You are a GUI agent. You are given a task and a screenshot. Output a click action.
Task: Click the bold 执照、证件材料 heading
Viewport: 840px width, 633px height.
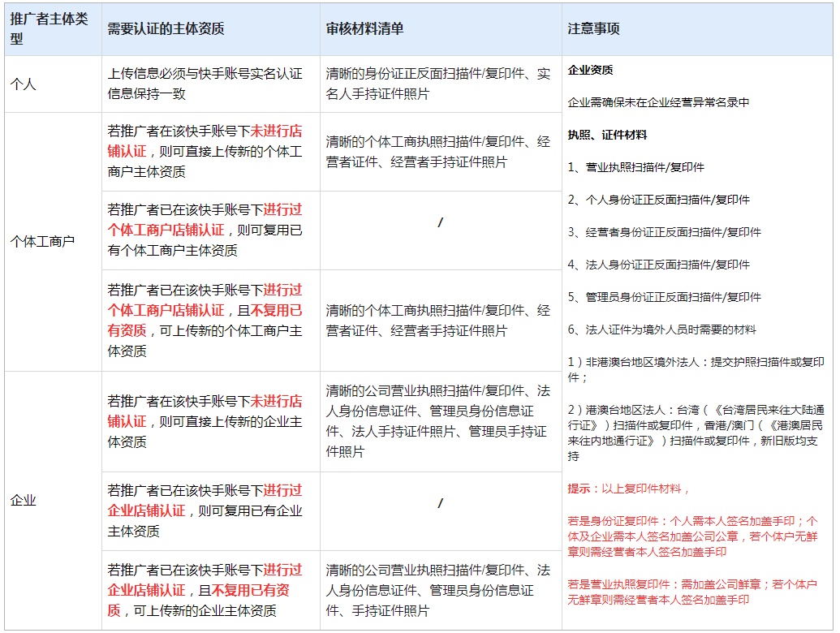coord(607,135)
